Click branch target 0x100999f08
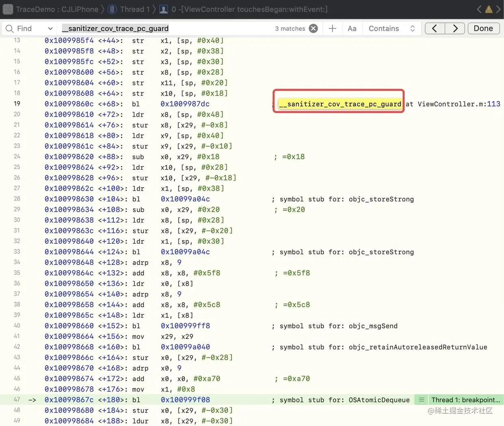Screen dimensions: 504x426 [185, 400]
